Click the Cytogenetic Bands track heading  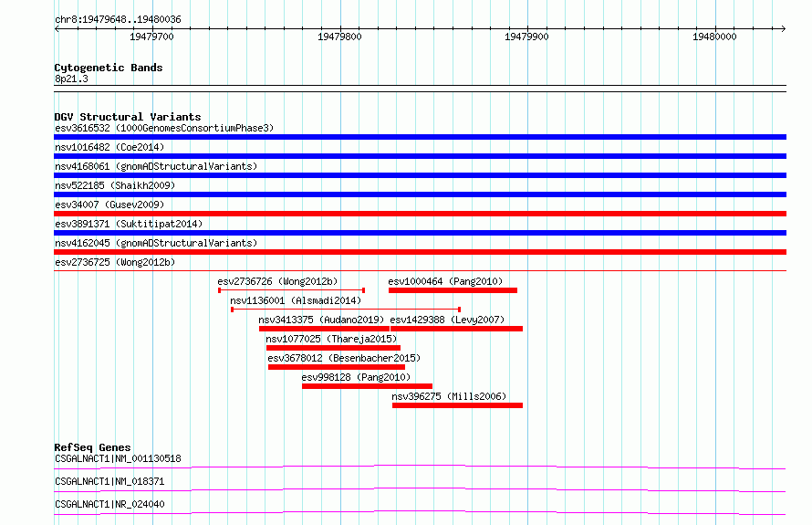tap(109, 68)
